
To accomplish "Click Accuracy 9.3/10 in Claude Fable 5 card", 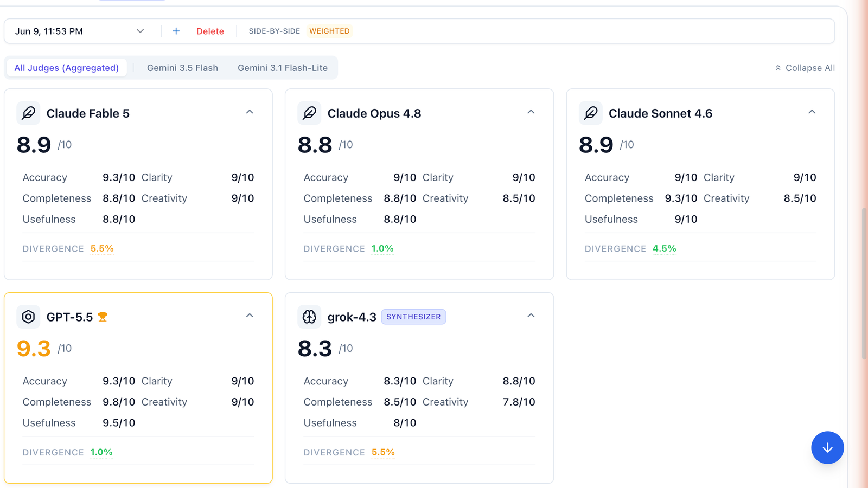I will point(79,178).
